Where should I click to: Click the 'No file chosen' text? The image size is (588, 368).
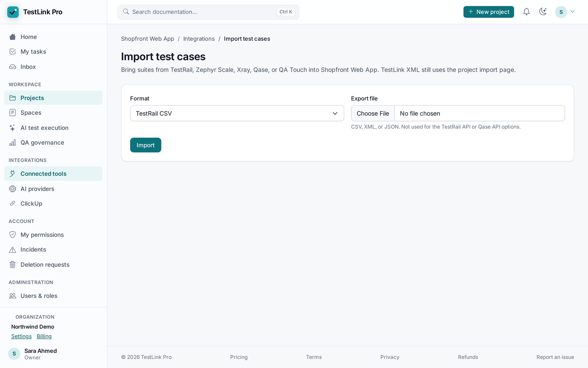coord(420,113)
